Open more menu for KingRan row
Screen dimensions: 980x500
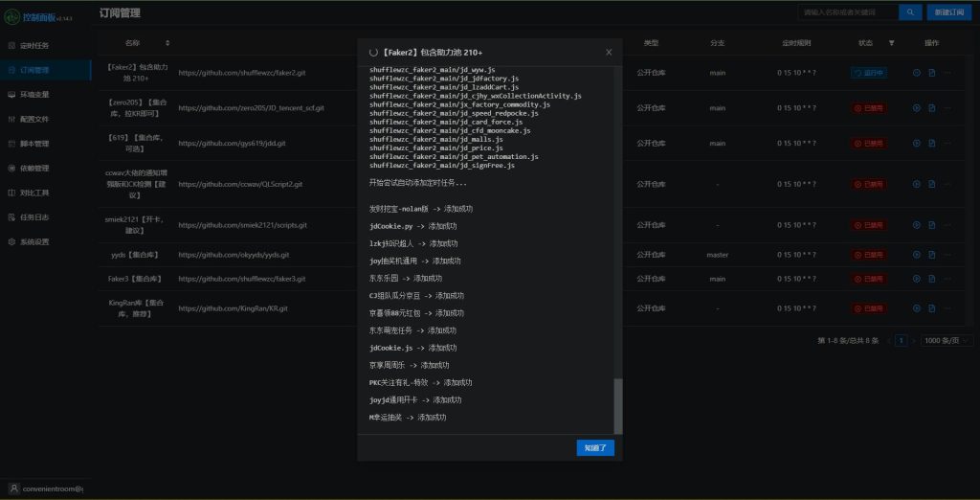(x=947, y=307)
